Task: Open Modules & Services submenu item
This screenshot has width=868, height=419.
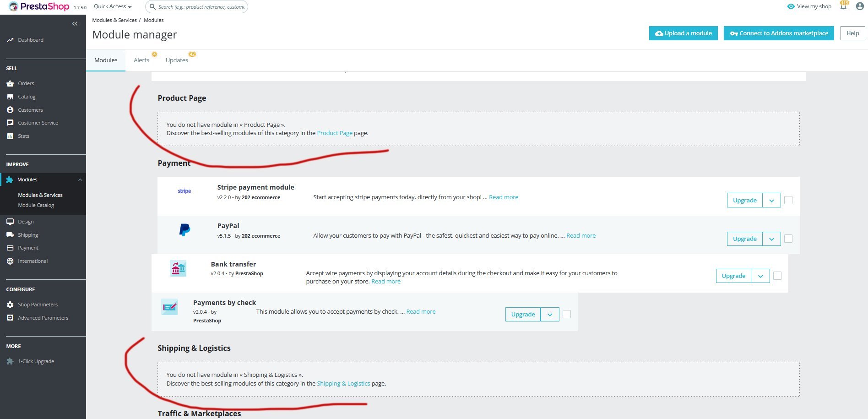Action: [40, 195]
